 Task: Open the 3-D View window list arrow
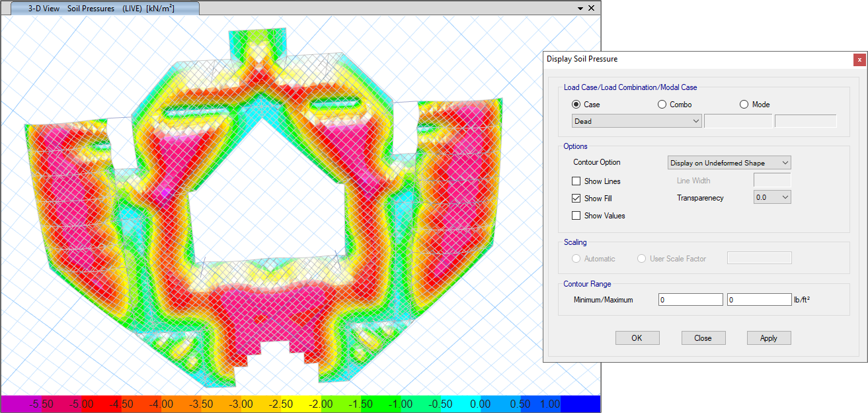[580, 8]
